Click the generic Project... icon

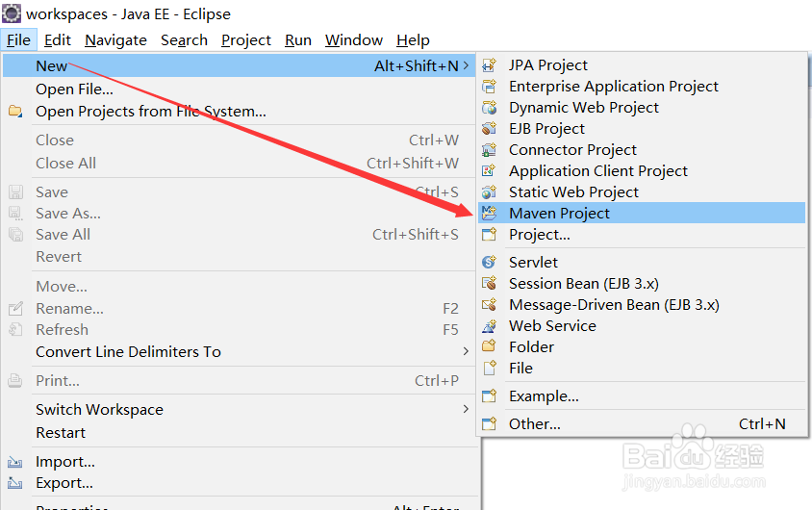[x=490, y=235]
